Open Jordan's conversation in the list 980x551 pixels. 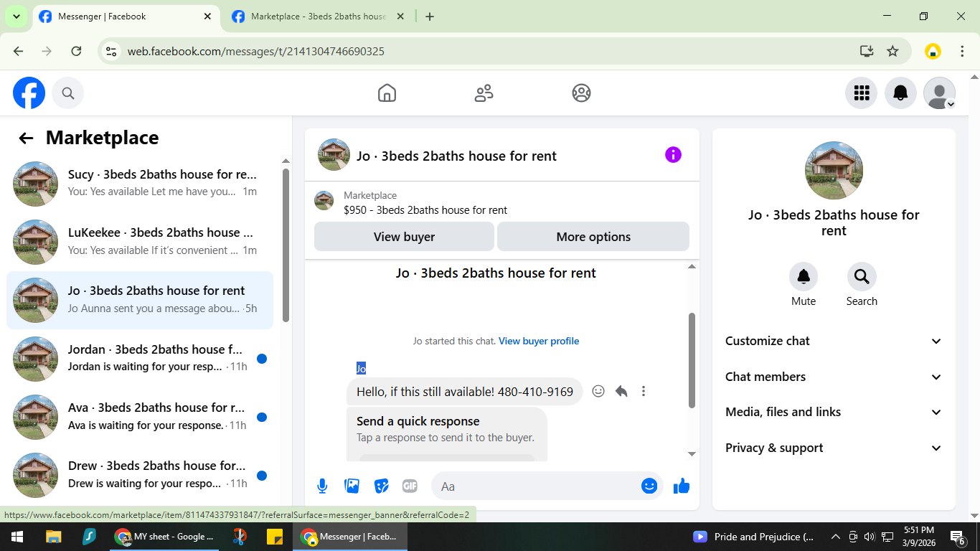click(x=140, y=358)
